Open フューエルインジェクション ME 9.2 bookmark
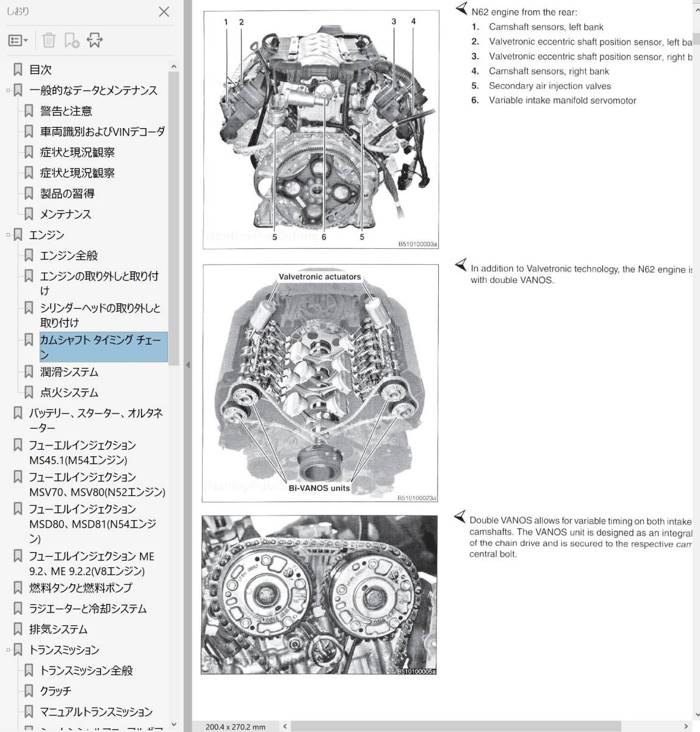700x732 pixels. click(92, 564)
